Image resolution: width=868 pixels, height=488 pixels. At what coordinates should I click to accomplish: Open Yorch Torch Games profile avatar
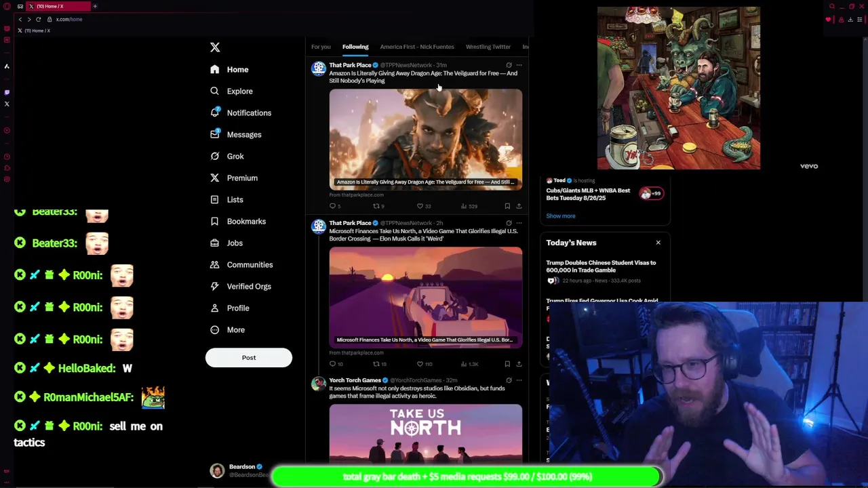coord(319,384)
